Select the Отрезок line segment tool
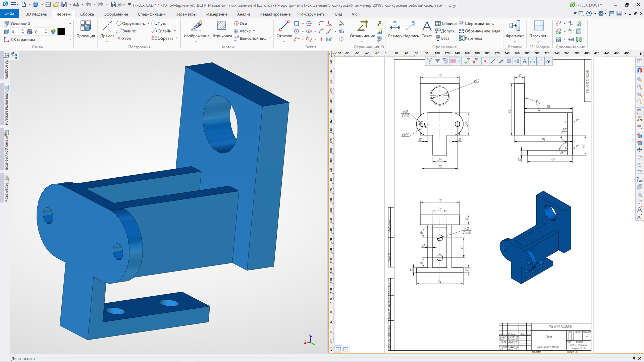Image resolution: width=644 pixels, height=362 pixels. (x=284, y=29)
